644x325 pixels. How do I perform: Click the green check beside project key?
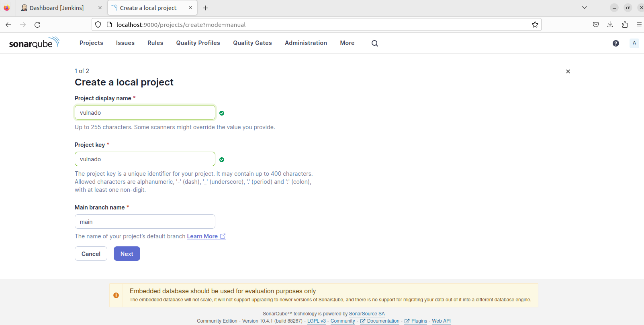[x=222, y=160]
